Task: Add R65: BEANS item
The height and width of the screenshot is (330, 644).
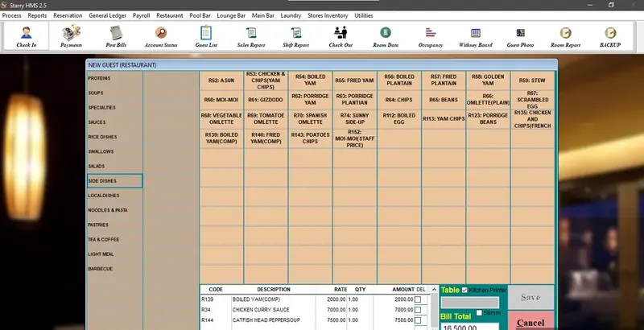Action: pos(444,100)
